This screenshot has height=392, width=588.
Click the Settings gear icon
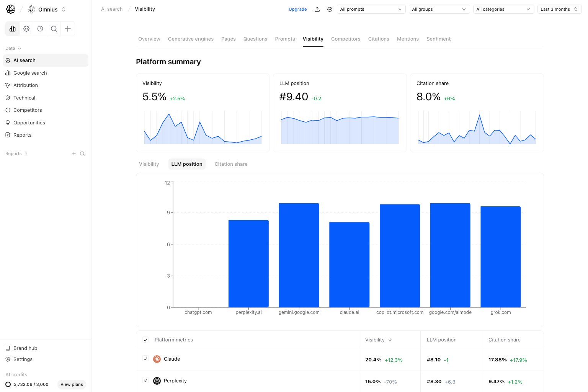point(8,359)
